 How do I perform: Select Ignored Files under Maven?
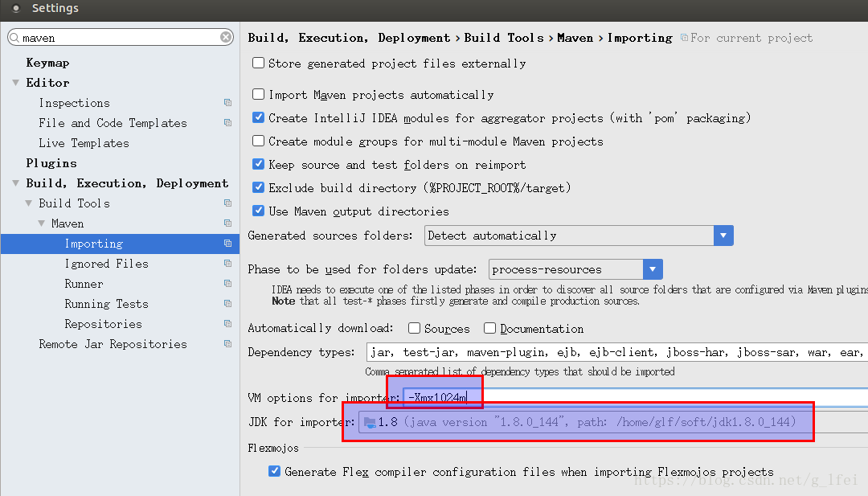coord(106,264)
